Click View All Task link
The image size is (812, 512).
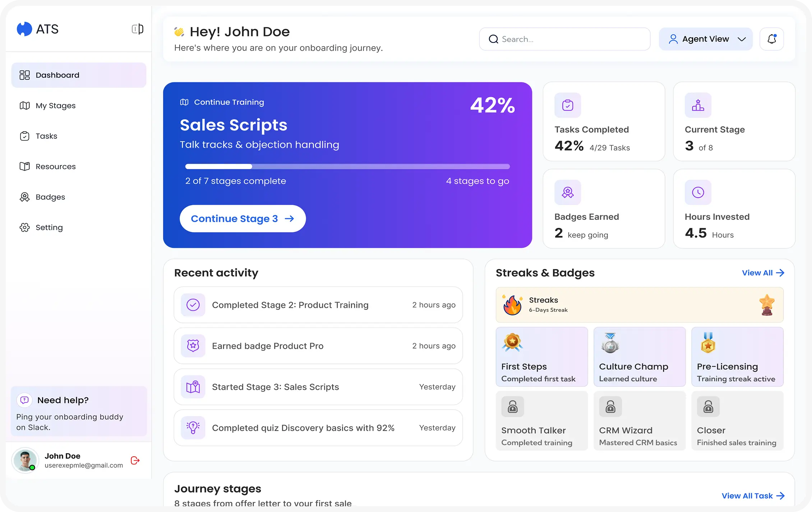tap(753, 496)
